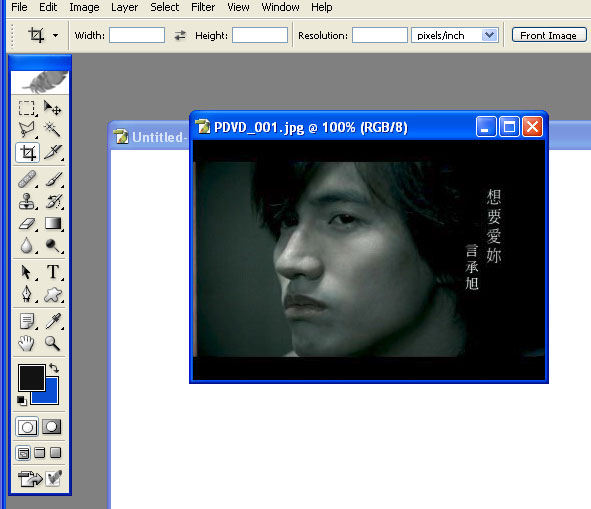Open the Edit menu
This screenshot has width=591, height=509.
coord(48,7)
